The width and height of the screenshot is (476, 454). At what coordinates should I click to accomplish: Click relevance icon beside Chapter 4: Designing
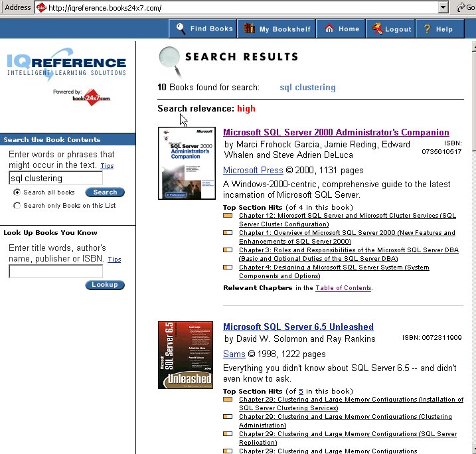(x=228, y=267)
